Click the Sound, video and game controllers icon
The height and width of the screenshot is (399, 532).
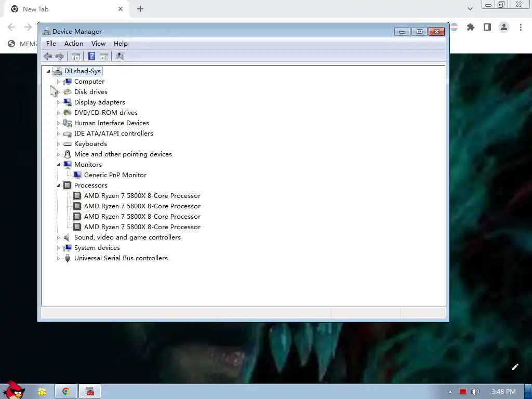click(67, 237)
